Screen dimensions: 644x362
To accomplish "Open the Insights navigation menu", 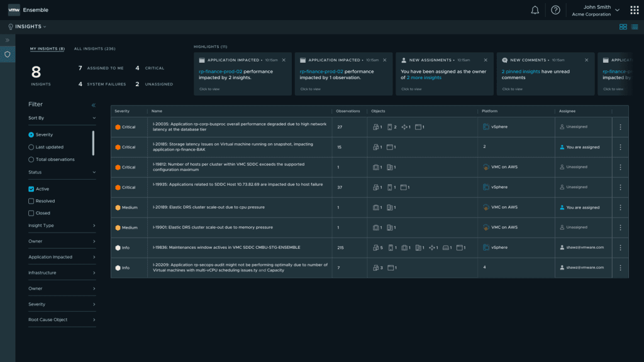I will click(x=28, y=27).
